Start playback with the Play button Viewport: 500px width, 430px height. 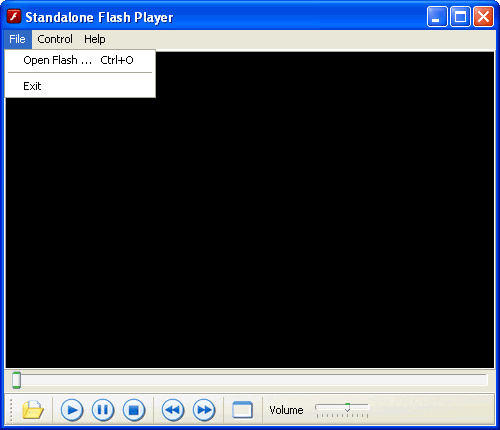[x=72, y=410]
